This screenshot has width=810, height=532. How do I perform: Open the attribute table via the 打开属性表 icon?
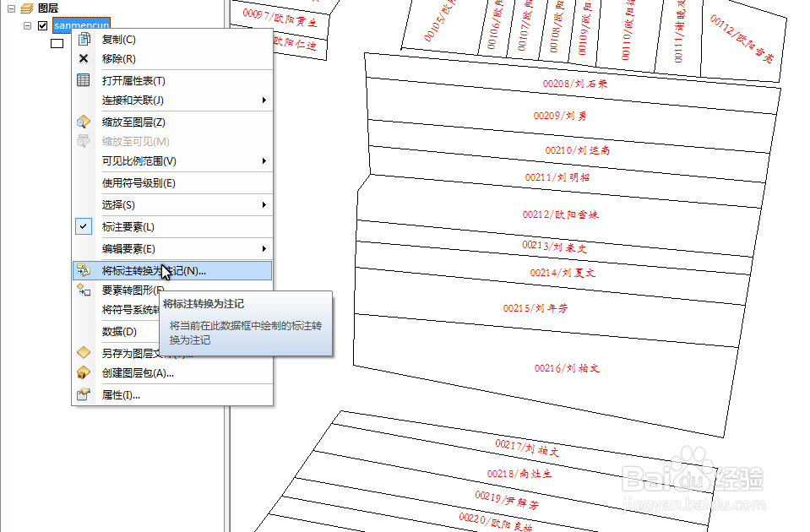tap(82, 80)
